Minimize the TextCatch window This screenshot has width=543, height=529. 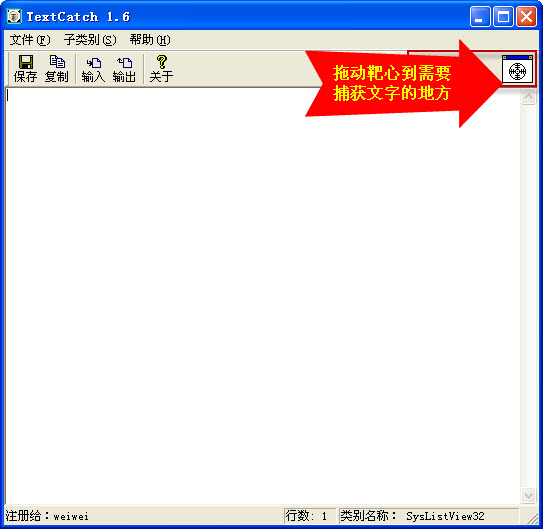pyautogui.click(x=480, y=16)
